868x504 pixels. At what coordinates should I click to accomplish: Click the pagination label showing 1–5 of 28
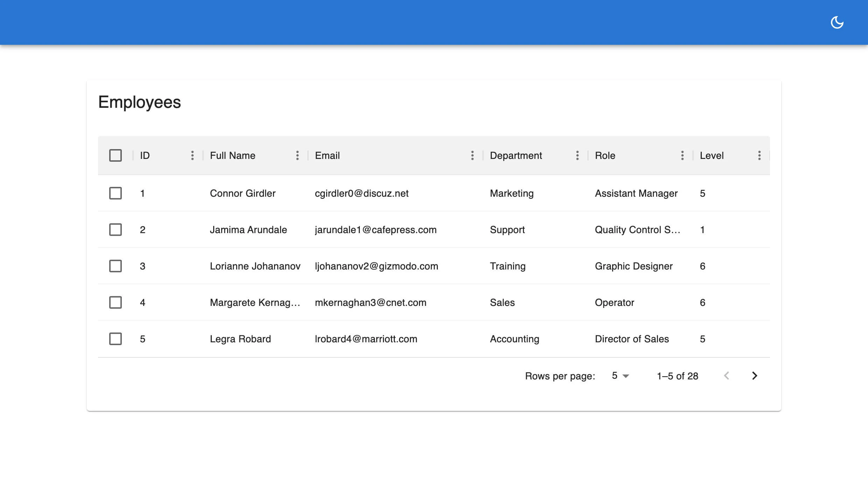[x=677, y=376]
